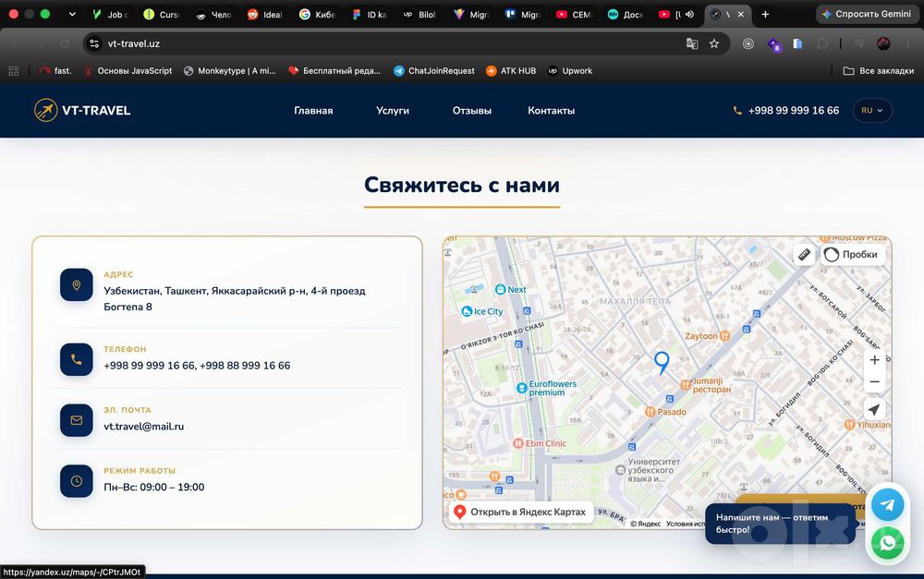Click Спросить Gemini button

click(867, 14)
